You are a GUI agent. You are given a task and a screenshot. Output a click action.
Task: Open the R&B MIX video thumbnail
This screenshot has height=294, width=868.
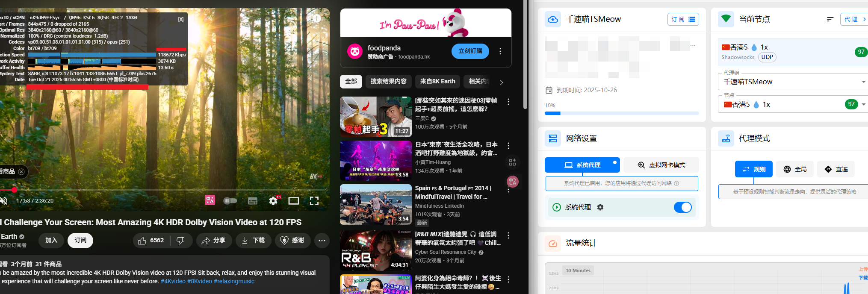coord(375,250)
